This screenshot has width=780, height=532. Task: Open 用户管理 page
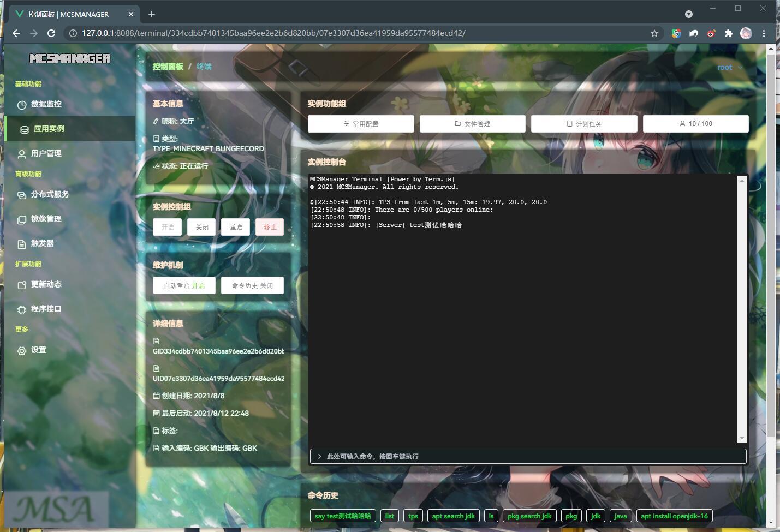(x=70, y=153)
